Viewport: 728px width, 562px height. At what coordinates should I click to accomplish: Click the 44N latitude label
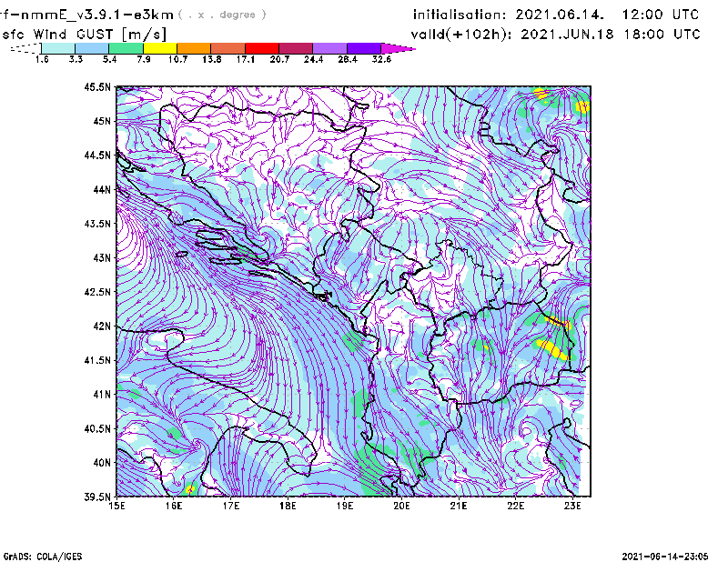pos(102,189)
